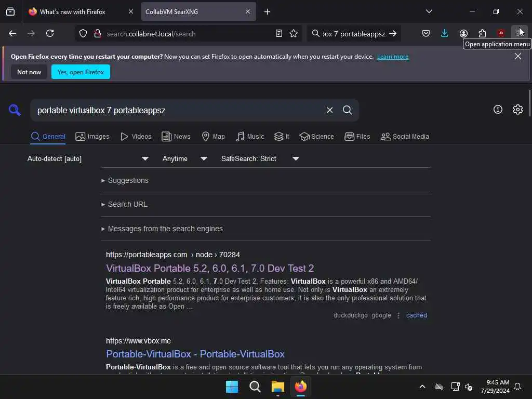Open Firefox account icon
The height and width of the screenshot is (399, 532).
pos(463,33)
